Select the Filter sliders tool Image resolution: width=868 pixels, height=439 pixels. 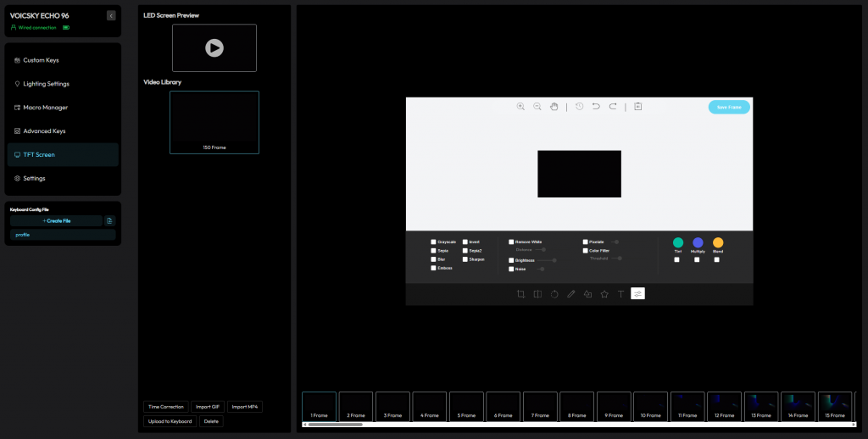point(637,294)
